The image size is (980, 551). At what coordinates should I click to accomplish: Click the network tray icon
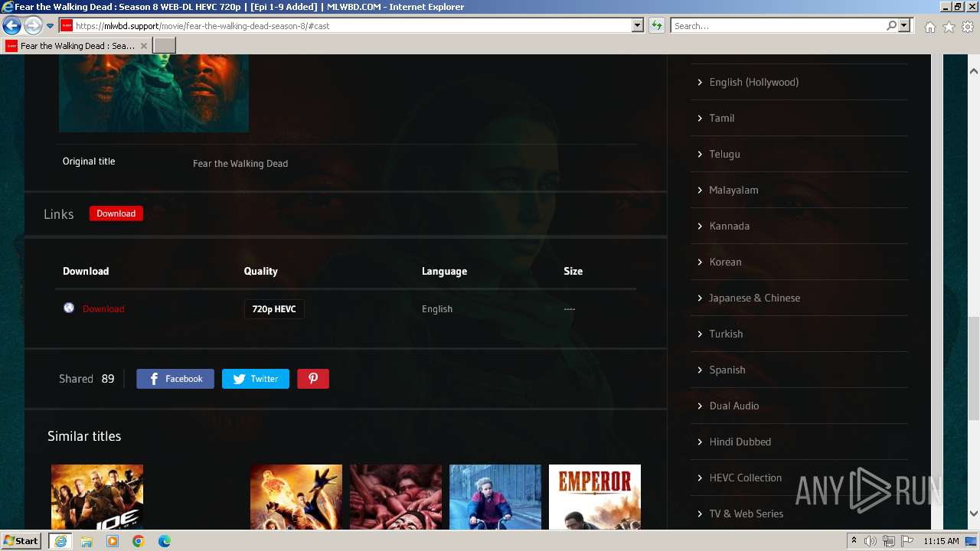coord(888,541)
